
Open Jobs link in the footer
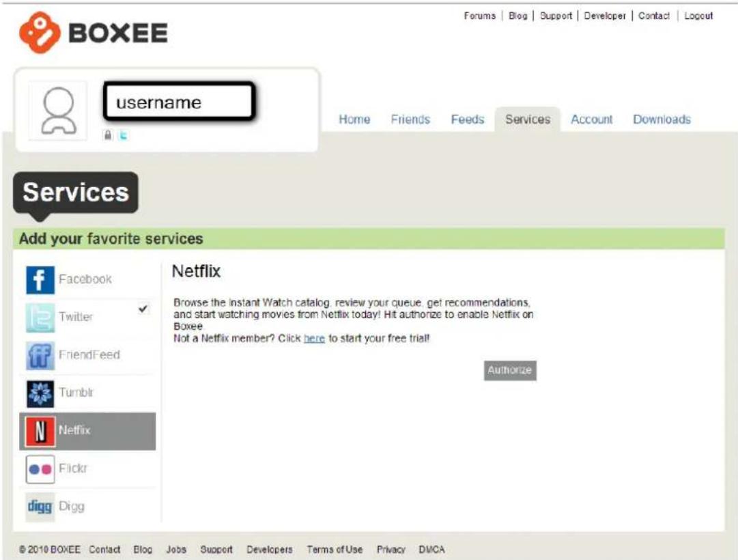(176, 550)
